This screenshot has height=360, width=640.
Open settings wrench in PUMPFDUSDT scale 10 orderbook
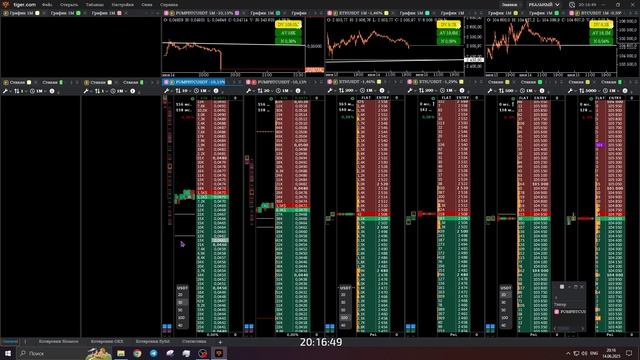[x=166, y=91]
